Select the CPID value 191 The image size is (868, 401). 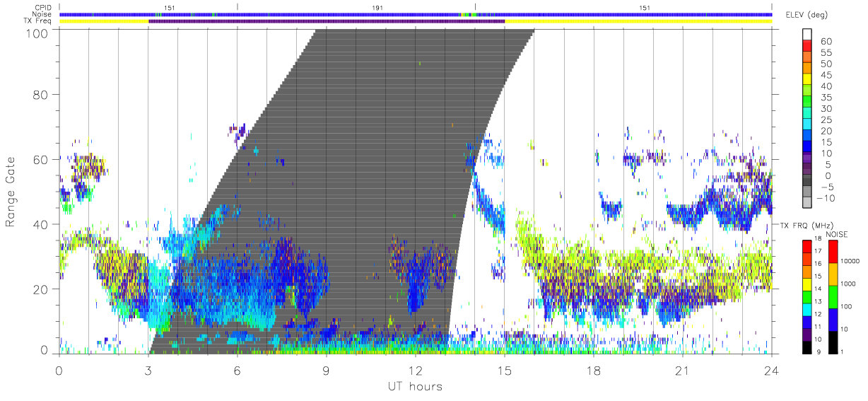(x=378, y=7)
